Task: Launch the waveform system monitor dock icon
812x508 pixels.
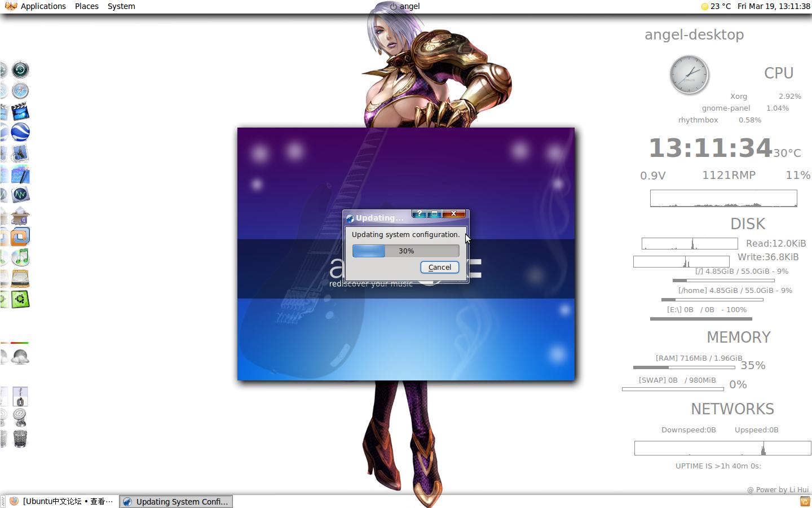Action: [20, 195]
